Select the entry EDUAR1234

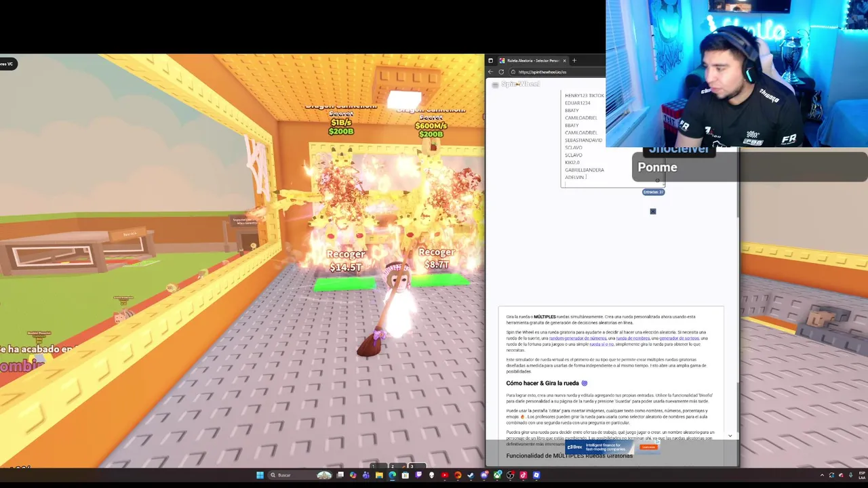pos(577,103)
